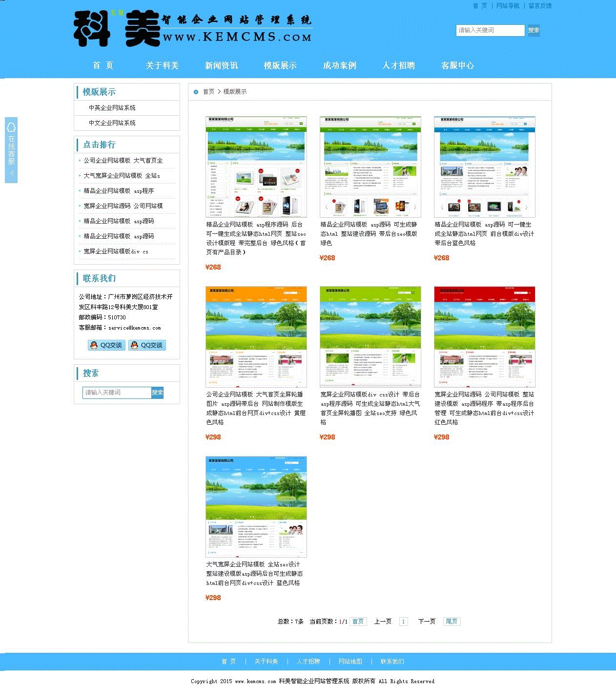The height and width of the screenshot is (688, 616).
Task: Click title of 公司企业网站模板 大气首页全屏轮播 template
Action: 256,408
